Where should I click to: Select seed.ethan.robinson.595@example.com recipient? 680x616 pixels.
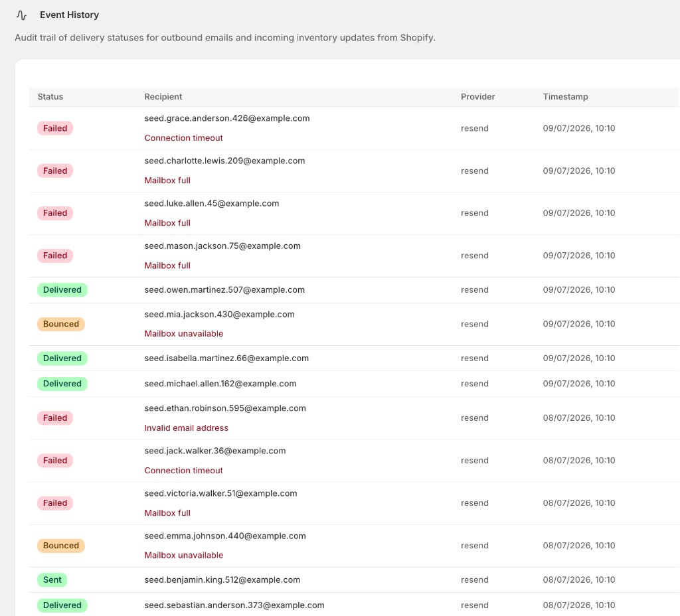click(x=225, y=408)
